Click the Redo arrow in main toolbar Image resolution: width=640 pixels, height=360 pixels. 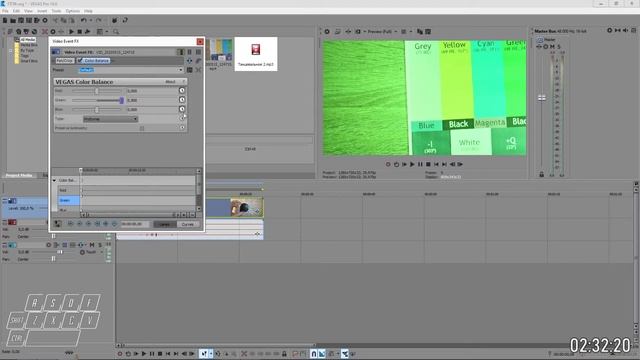tap(98, 20)
